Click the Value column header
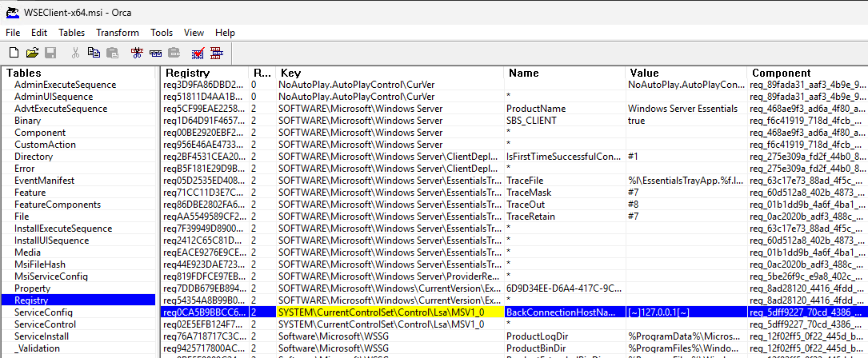Viewport: 868px width, 358px height. click(686, 73)
